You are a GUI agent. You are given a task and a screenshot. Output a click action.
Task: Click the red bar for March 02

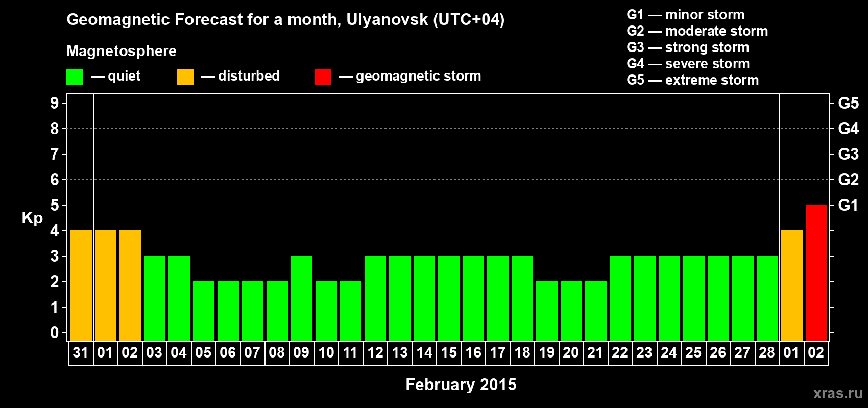pyautogui.click(x=816, y=272)
